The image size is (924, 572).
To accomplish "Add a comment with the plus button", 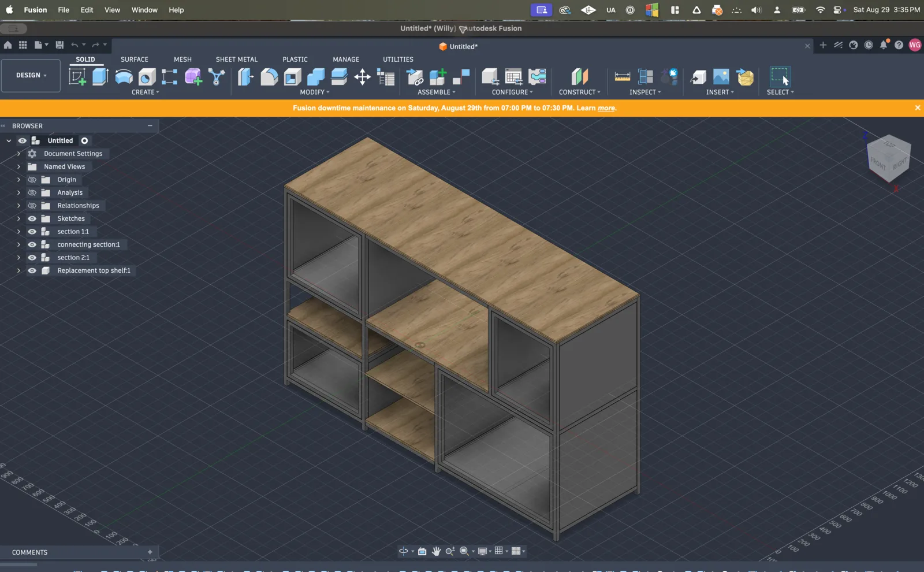I will (x=150, y=552).
